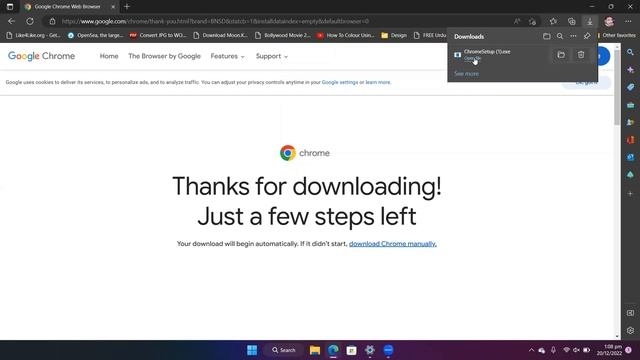Open more options in Downloads panel

(x=573, y=36)
